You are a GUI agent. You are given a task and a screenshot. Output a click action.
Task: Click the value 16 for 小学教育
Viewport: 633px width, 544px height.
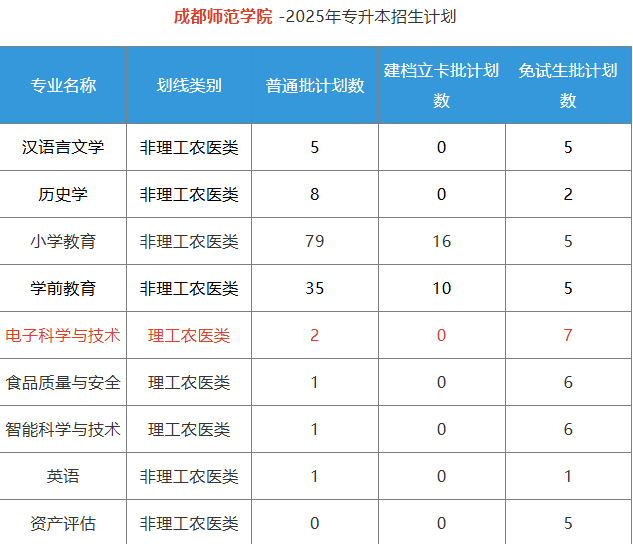(x=442, y=241)
